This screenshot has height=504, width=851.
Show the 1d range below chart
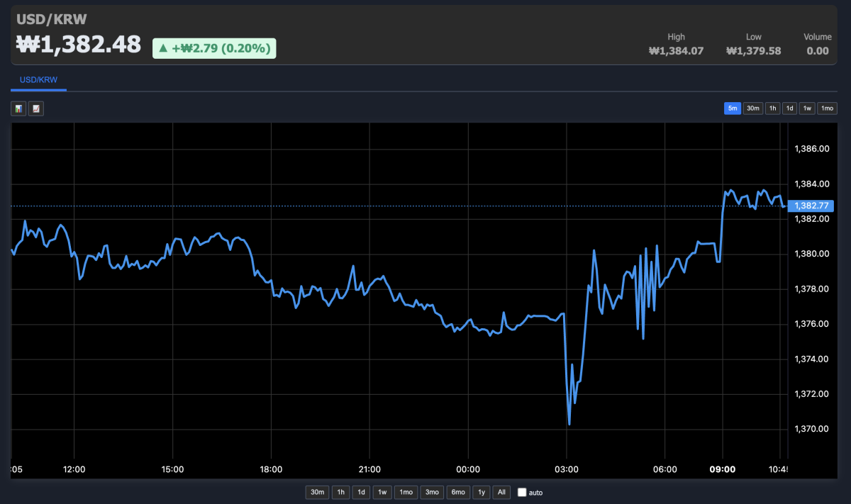pyautogui.click(x=362, y=493)
